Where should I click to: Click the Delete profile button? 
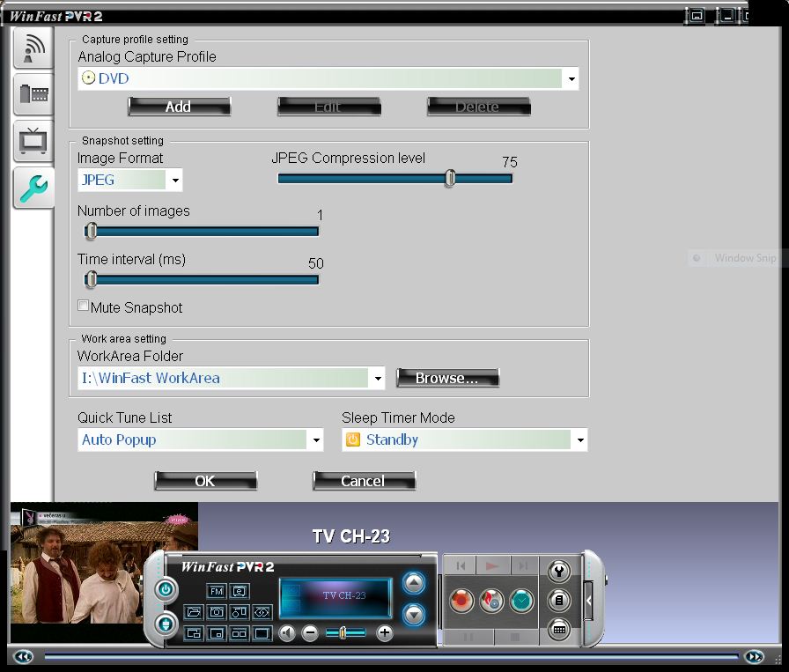478,107
